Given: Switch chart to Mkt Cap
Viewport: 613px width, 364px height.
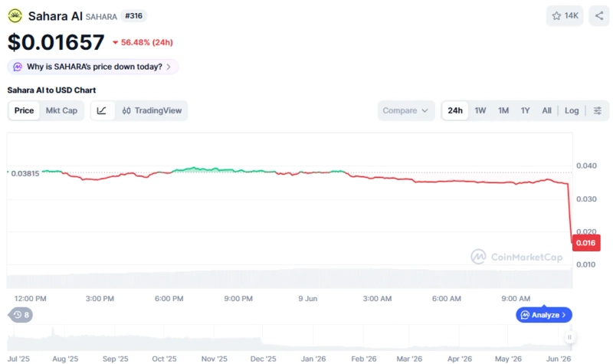Looking at the screenshot, I should (61, 110).
